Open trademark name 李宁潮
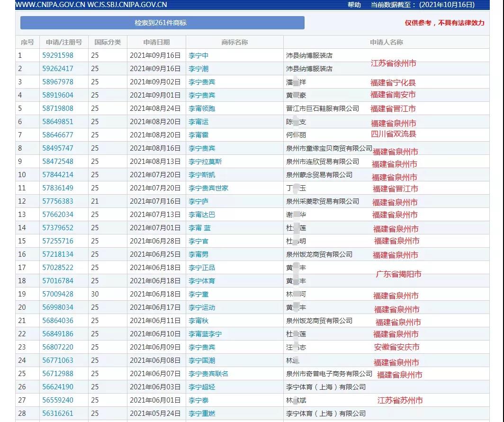Screen dimensions: 504x422 (198, 69)
